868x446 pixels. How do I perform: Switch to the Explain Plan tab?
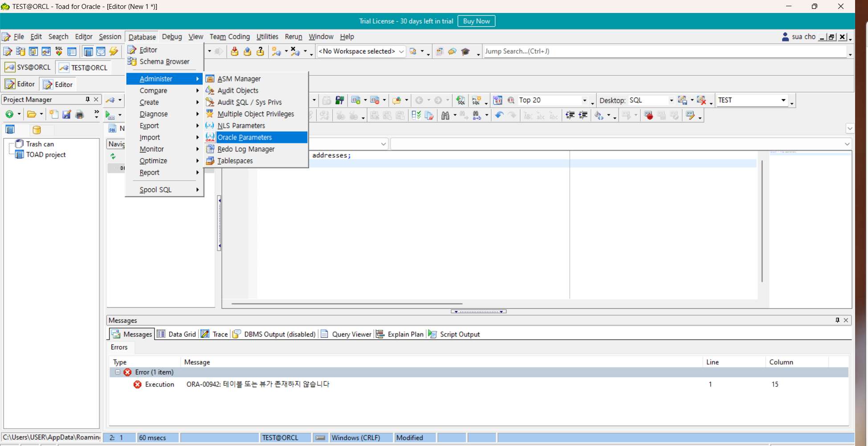[400, 334]
